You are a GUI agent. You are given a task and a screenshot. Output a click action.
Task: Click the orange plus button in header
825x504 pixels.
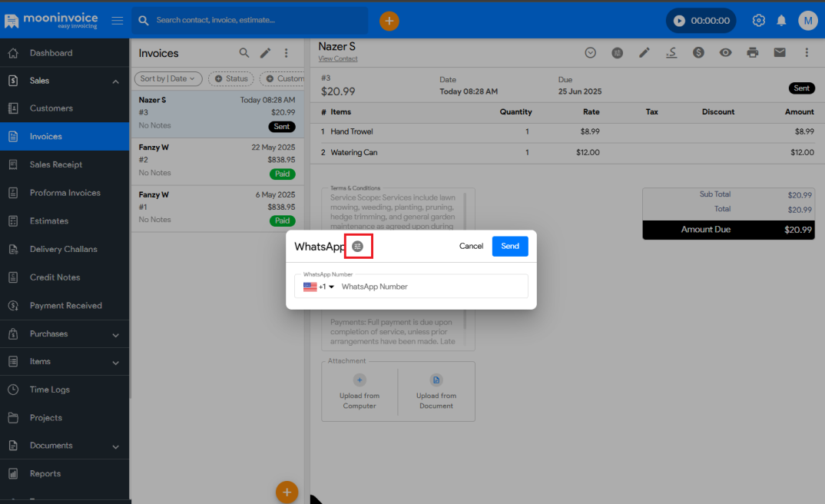coord(389,21)
